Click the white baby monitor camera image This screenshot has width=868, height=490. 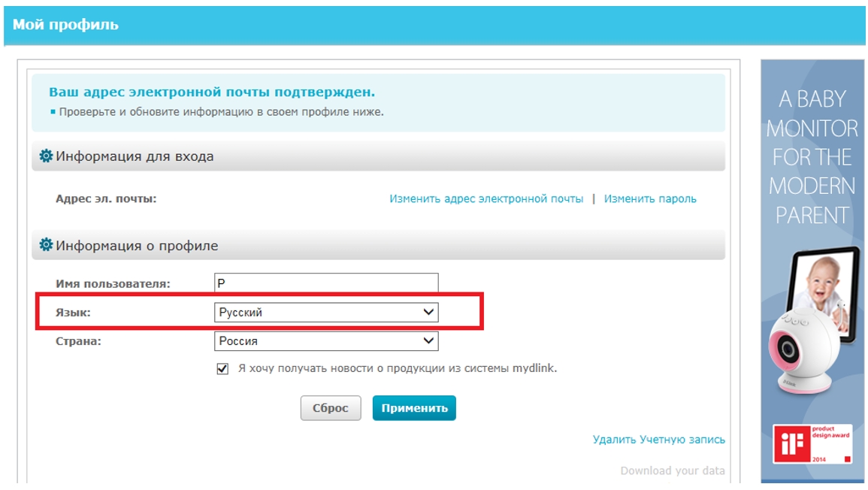[x=797, y=350]
